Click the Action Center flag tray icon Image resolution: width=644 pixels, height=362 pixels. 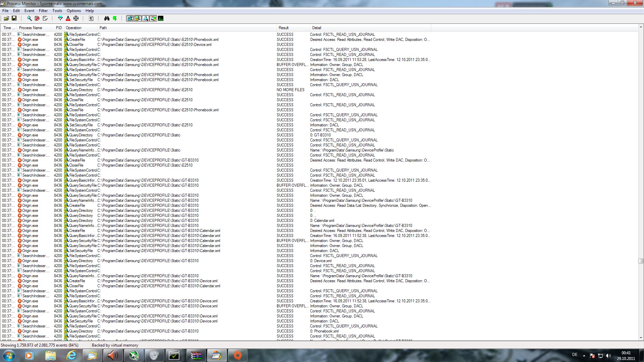click(x=592, y=356)
